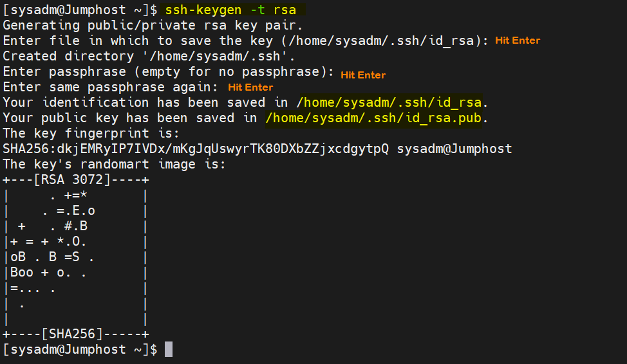Click the sysadm@Jumphost text after the fingerprint

454,149
